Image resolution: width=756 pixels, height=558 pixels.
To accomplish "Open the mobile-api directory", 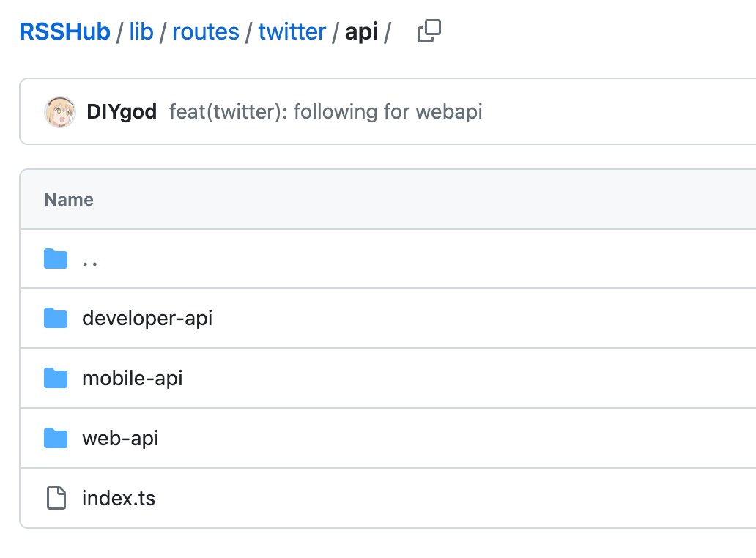I will point(133,379).
